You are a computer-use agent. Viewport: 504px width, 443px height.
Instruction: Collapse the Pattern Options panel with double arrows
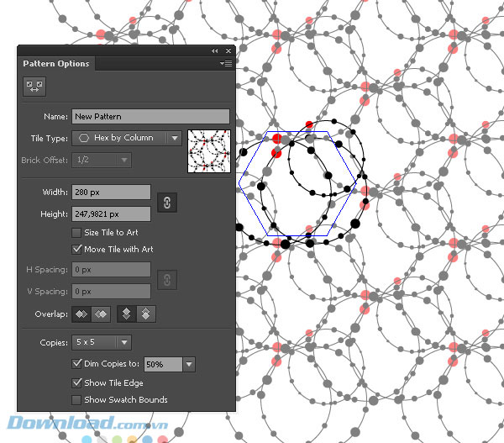click(x=215, y=50)
